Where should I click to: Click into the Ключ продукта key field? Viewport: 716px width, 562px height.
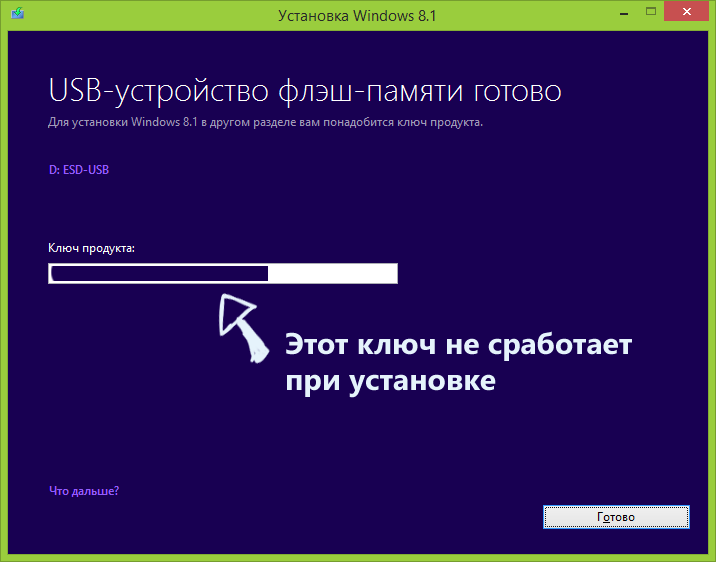(x=223, y=273)
